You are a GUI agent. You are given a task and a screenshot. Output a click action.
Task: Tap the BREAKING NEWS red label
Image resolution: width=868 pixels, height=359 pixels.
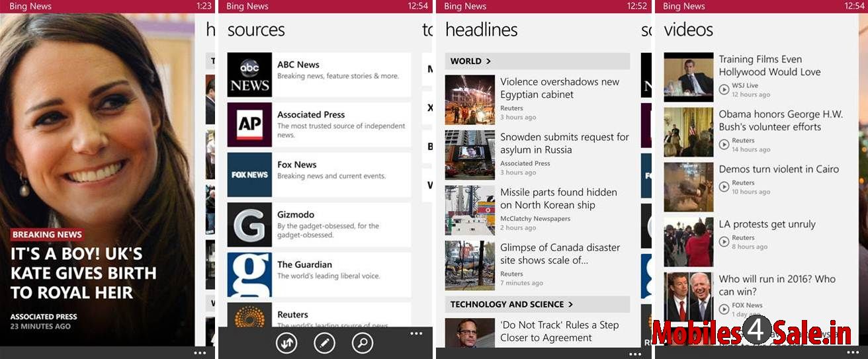click(x=47, y=234)
